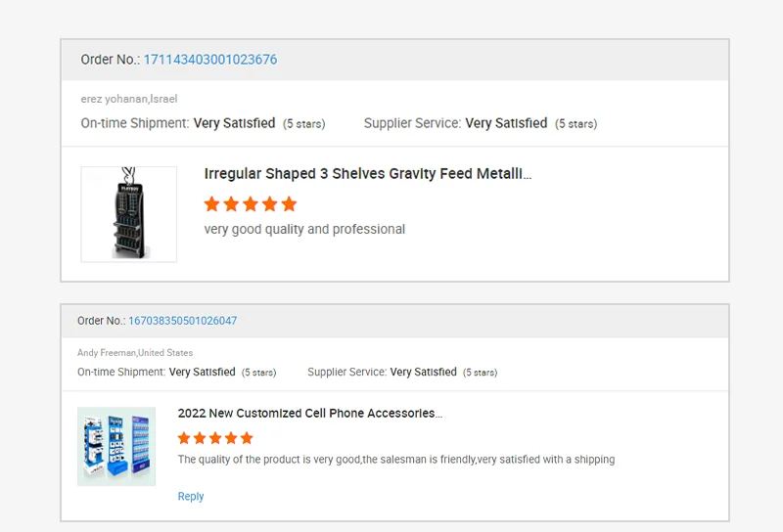Click reviewer name erez yohanan, Israel
Viewport: 783px width, 532px height.
(129, 99)
